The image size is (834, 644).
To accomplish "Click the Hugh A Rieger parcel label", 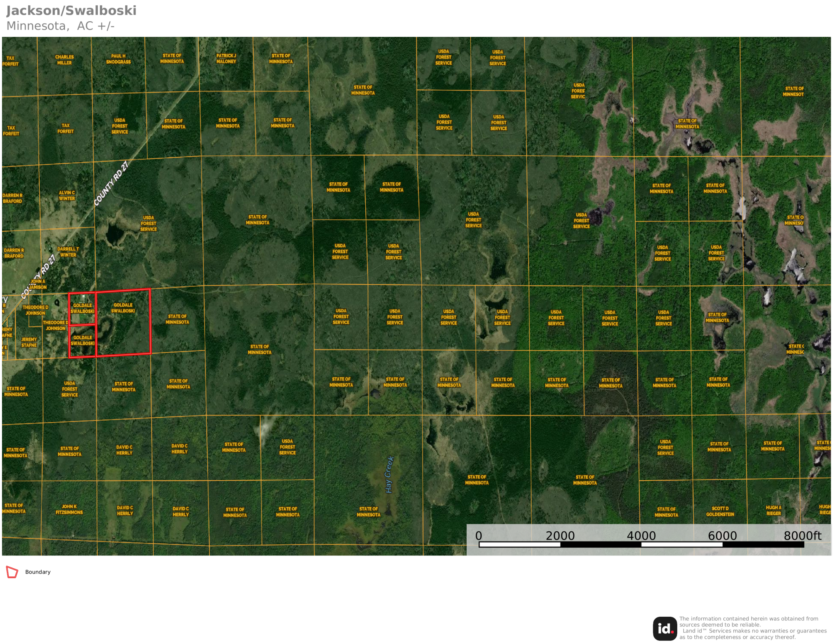I will click(x=773, y=510).
